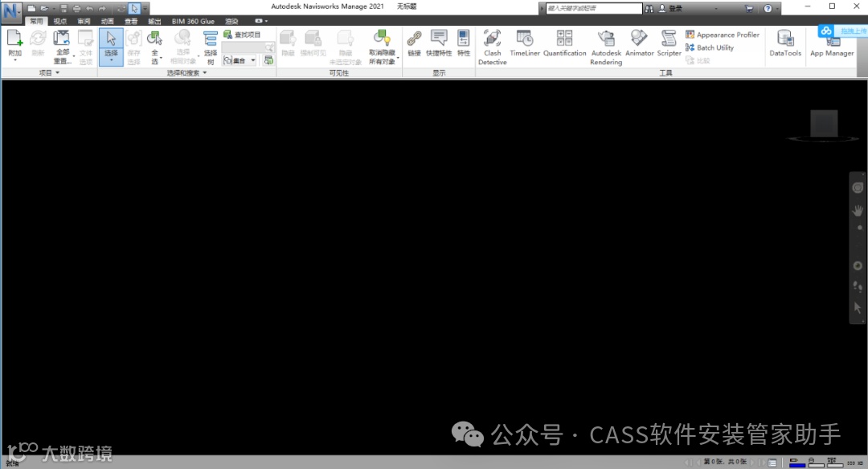The height and width of the screenshot is (469, 868).
Task: Click selection inspector icon beside 集合
Action: (268, 60)
